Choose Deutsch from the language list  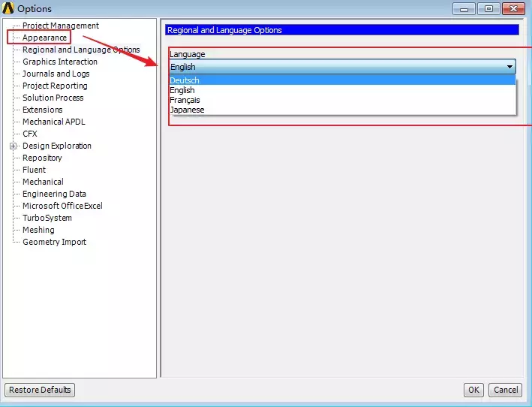343,80
